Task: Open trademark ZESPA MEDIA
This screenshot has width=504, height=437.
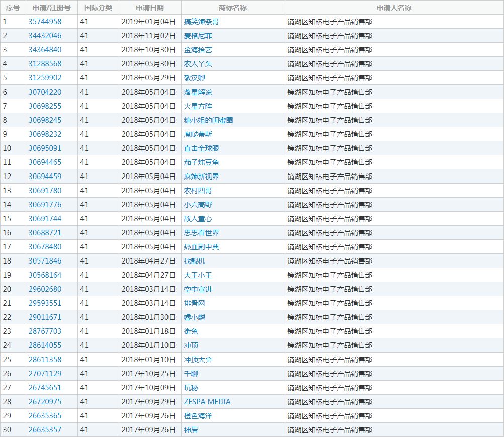Action: coord(207,402)
